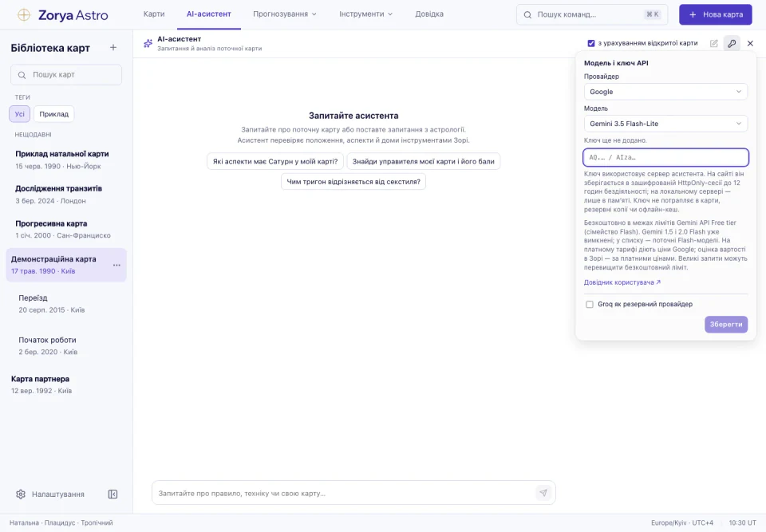
Task: Start a new chat with the edit icon
Action: pyautogui.click(x=713, y=44)
